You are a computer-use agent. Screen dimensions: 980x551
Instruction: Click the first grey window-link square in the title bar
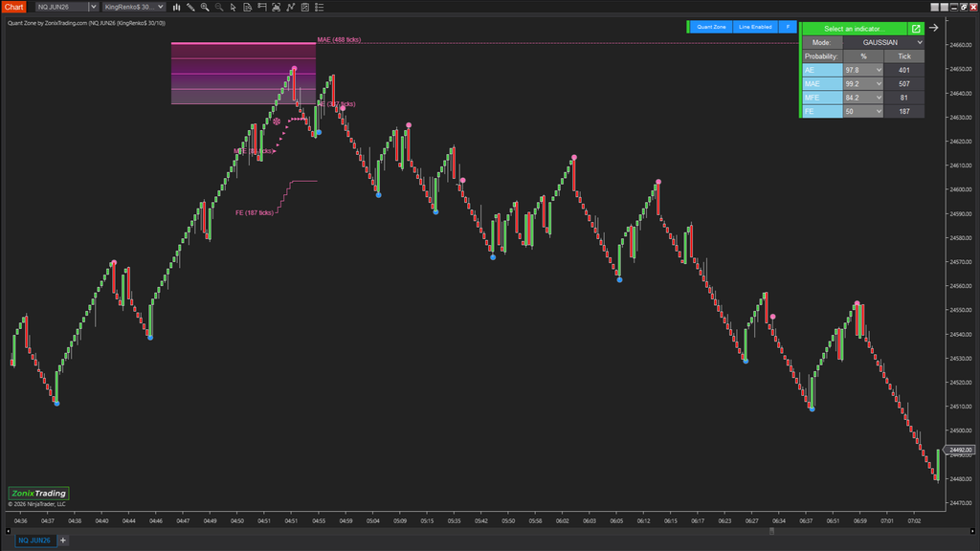click(934, 7)
